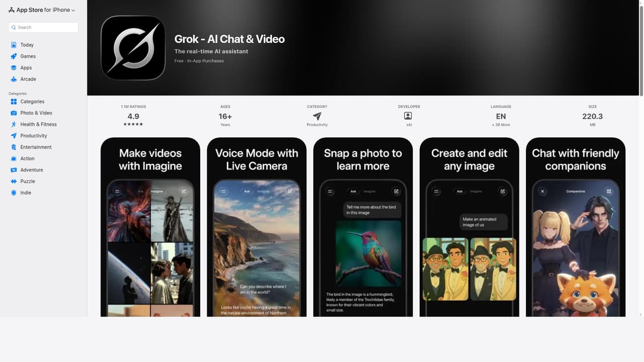The width and height of the screenshot is (644, 362).
Task: Click the developer xAI badge
Action: [x=408, y=115]
